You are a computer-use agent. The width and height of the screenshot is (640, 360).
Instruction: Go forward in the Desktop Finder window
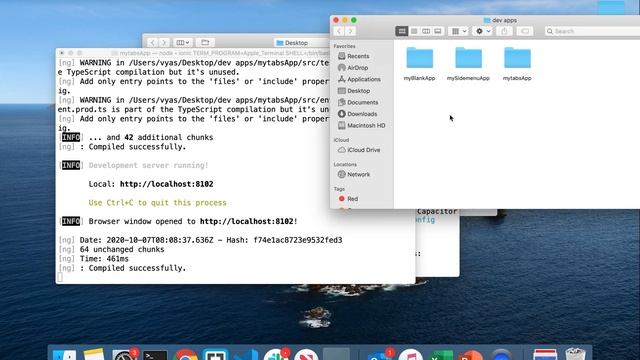[x=164, y=42]
